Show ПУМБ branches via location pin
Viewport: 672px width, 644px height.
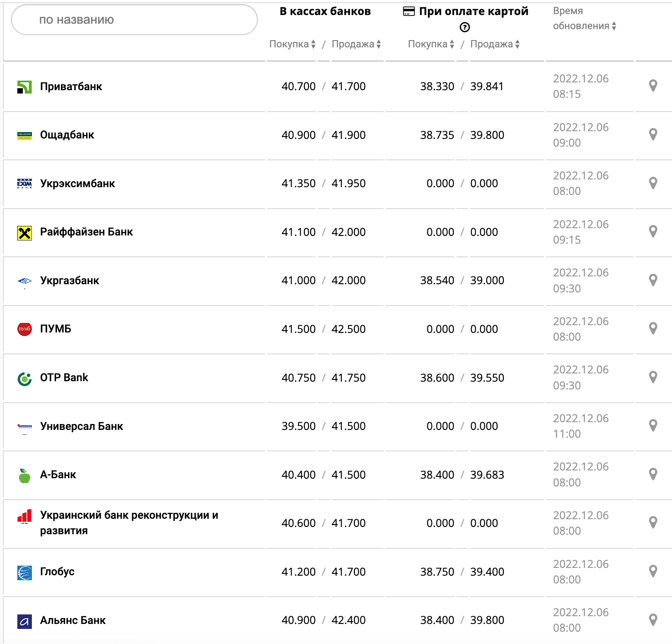tap(653, 328)
